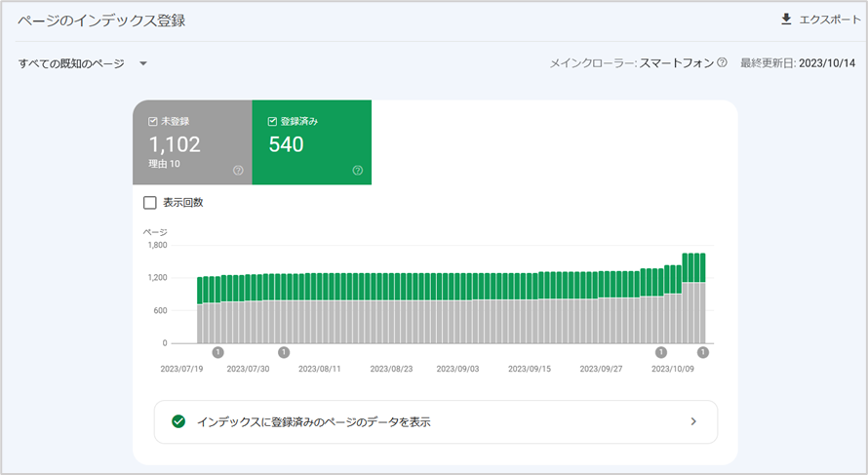Click the green checkmark icon in data row
868x475 pixels.
[178, 422]
